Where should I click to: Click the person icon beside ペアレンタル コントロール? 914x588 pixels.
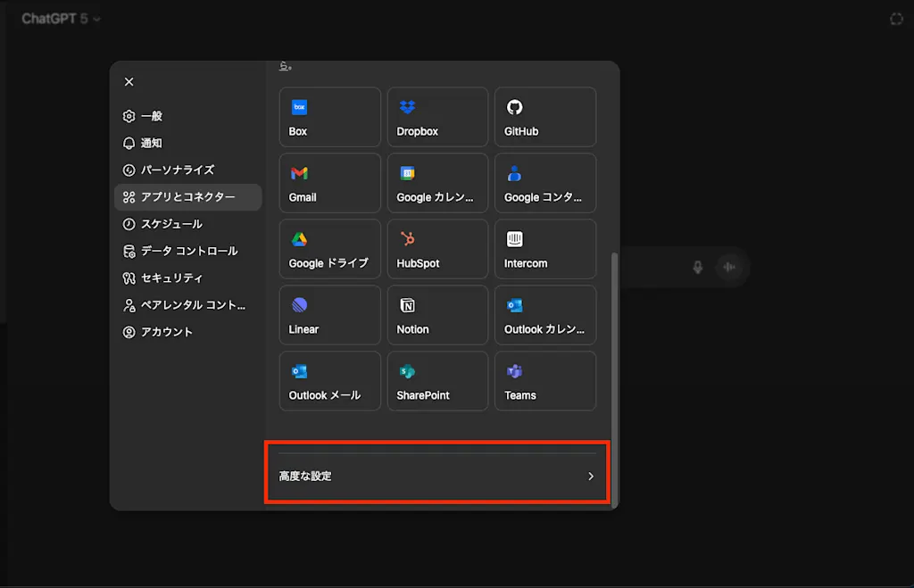[x=129, y=305]
